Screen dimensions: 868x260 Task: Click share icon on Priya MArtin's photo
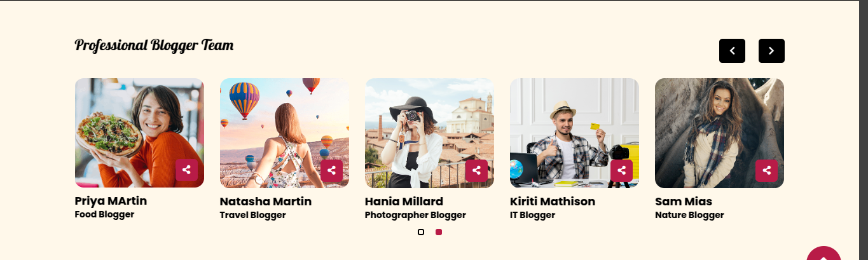(x=186, y=170)
